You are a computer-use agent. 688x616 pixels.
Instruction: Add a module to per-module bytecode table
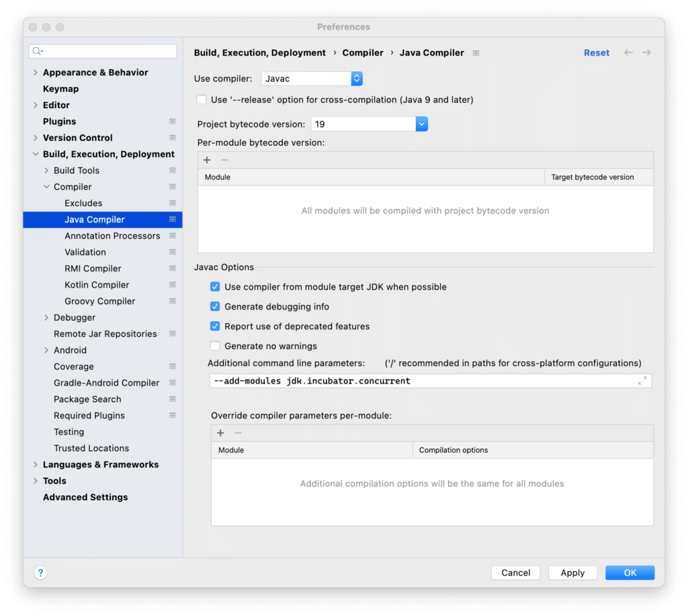tap(207, 160)
